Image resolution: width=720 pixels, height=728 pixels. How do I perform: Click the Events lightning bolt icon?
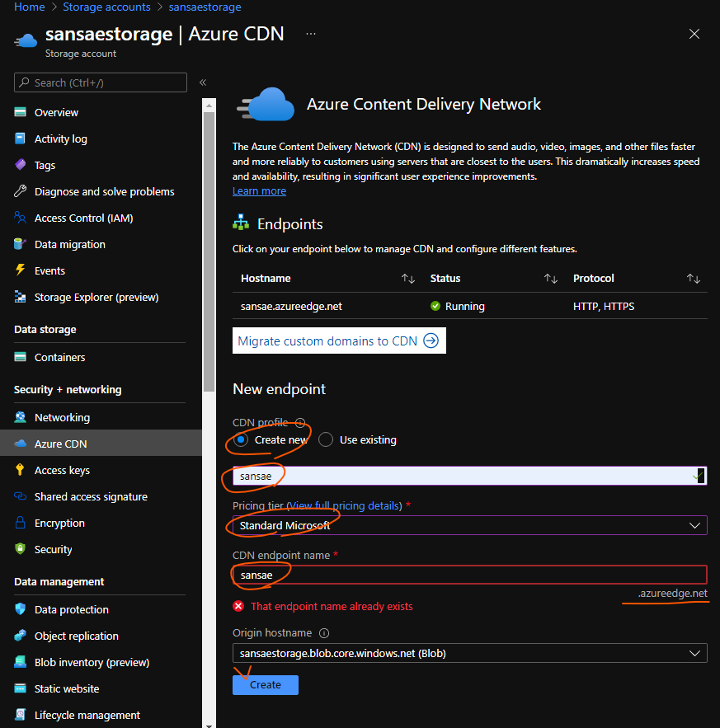[21, 270]
